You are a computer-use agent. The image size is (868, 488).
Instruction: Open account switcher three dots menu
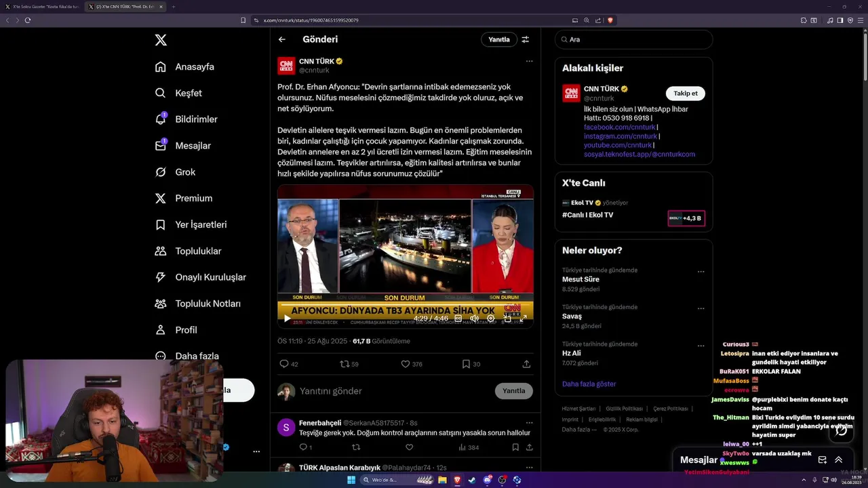point(256,451)
